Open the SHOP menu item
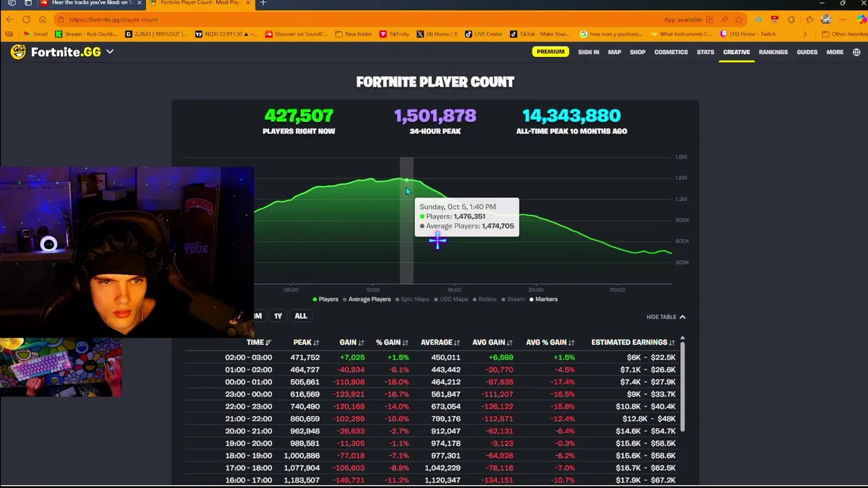Image resolution: width=868 pixels, height=488 pixels. point(637,52)
